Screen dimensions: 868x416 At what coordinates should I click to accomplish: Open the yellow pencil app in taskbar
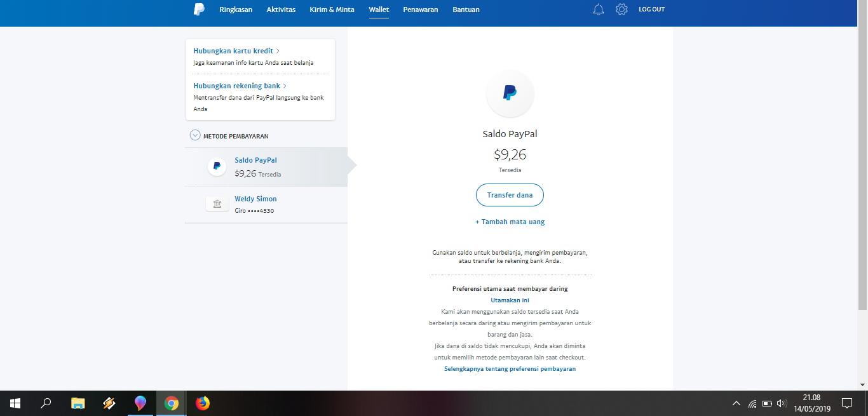click(109, 403)
